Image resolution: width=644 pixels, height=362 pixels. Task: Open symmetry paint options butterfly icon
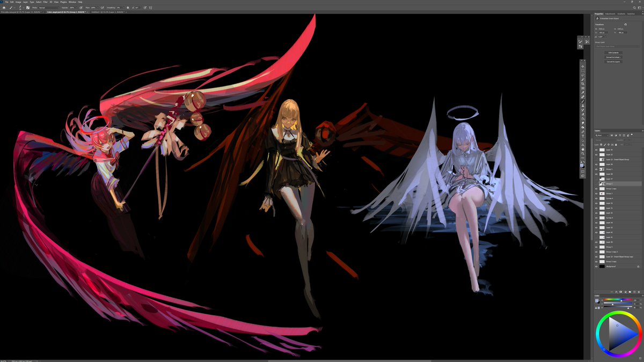pos(150,8)
